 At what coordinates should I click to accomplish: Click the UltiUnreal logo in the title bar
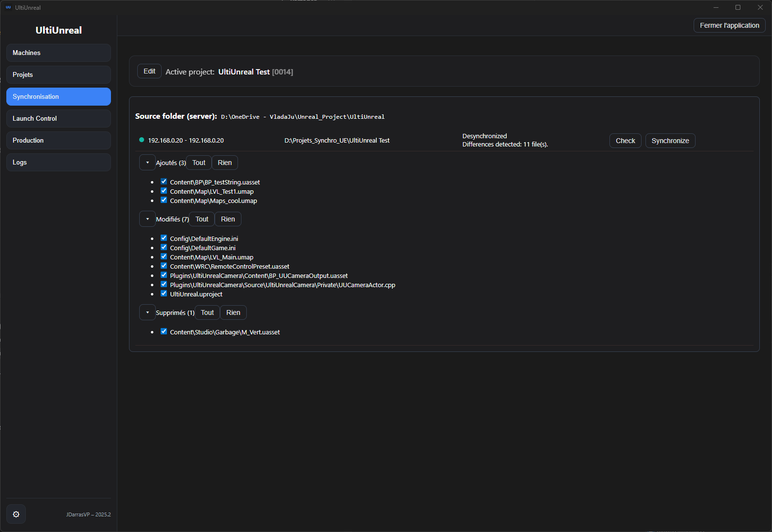click(x=8, y=7)
